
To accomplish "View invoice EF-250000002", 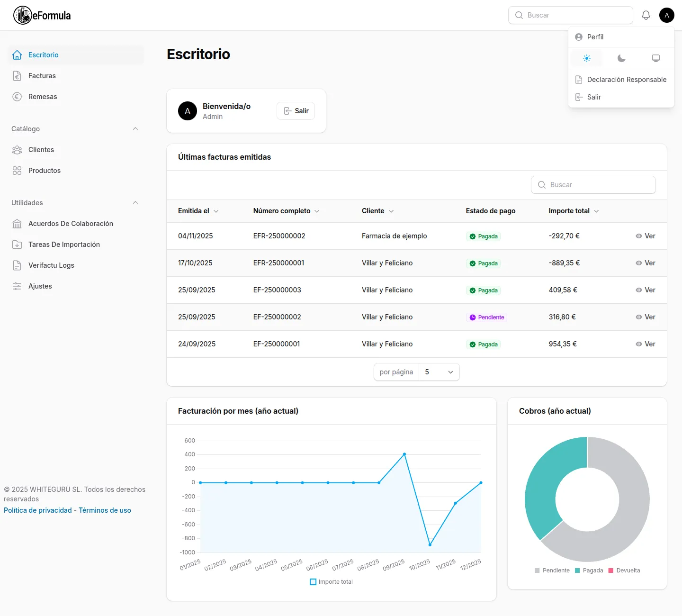I will pos(646,317).
